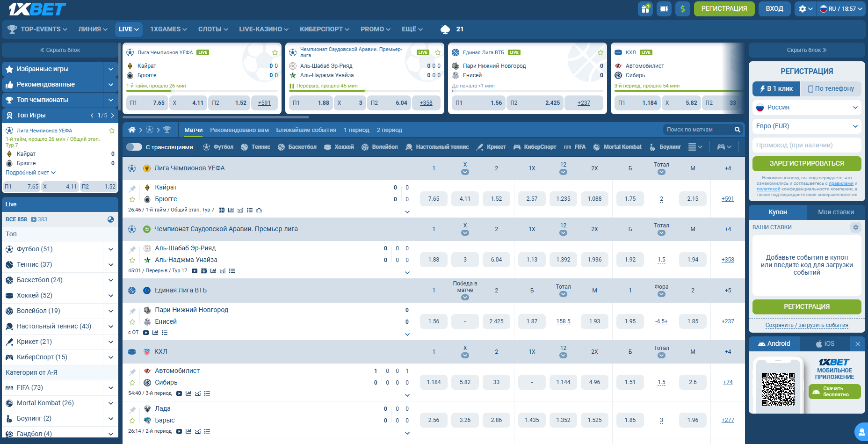Click the home icon in matches breadcrumb
The height and width of the screenshot is (444, 868).
(x=132, y=130)
